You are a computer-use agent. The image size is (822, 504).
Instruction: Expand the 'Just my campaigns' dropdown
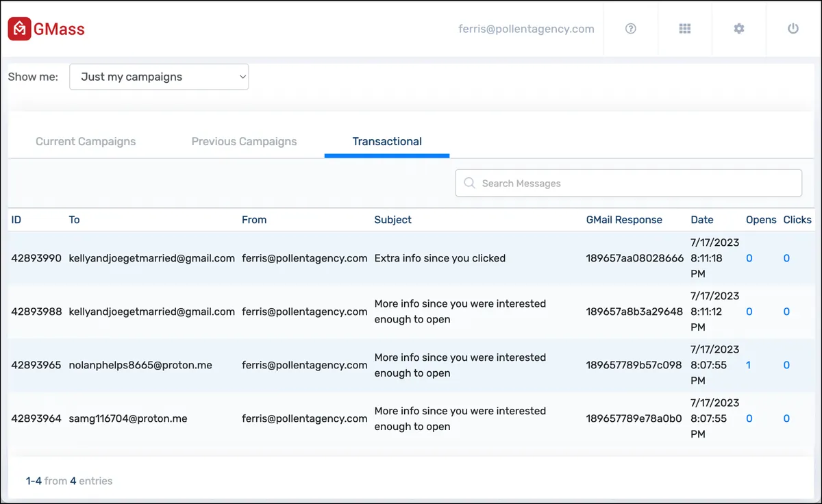(159, 77)
